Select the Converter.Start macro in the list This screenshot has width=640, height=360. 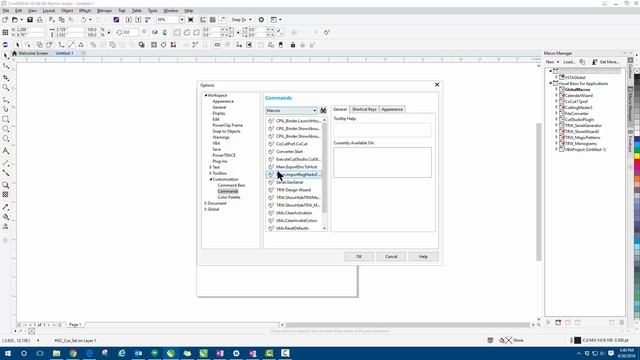294,152
